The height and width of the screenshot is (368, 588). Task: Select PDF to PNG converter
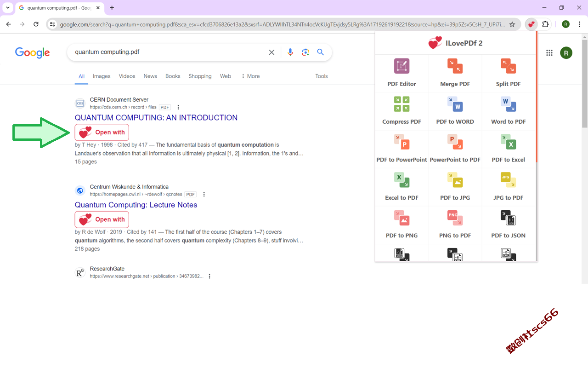(x=401, y=224)
